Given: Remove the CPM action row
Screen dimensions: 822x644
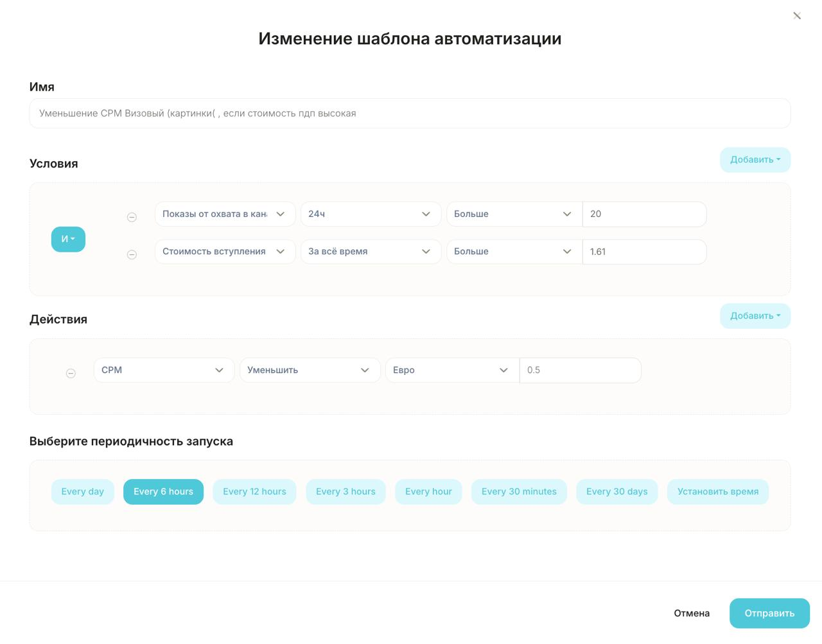Looking at the screenshot, I should click(x=71, y=374).
